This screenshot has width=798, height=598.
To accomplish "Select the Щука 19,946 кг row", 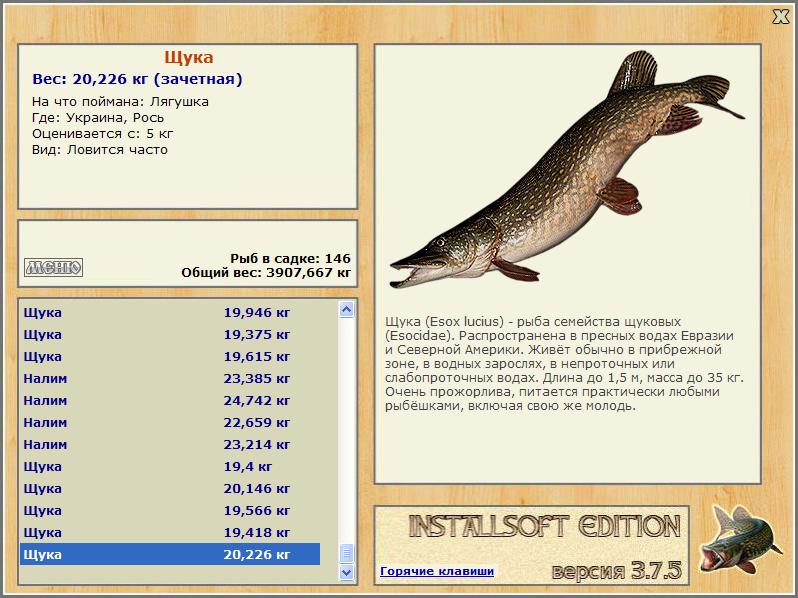I will click(x=170, y=312).
